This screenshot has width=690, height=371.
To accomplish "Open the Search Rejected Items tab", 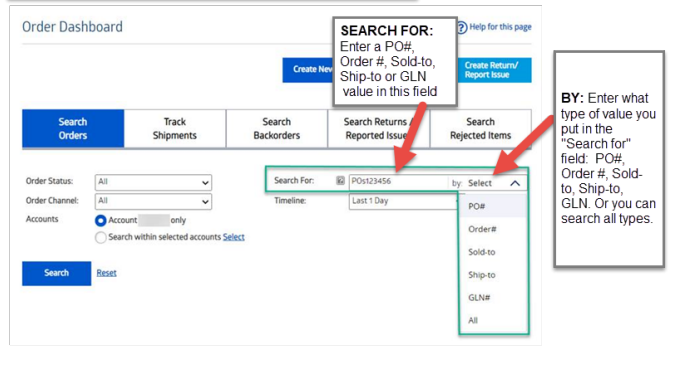I will click(x=481, y=129).
